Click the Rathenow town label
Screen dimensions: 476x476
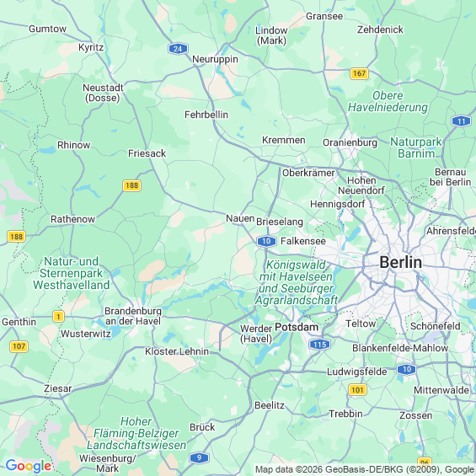pyautogui.click(x=72, y=219)
